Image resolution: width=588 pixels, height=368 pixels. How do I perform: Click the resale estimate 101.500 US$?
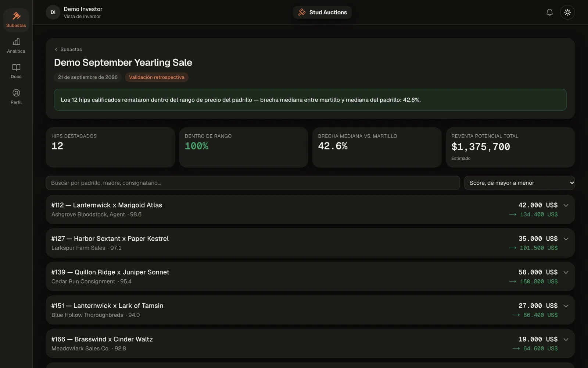[x=539, y=248]
